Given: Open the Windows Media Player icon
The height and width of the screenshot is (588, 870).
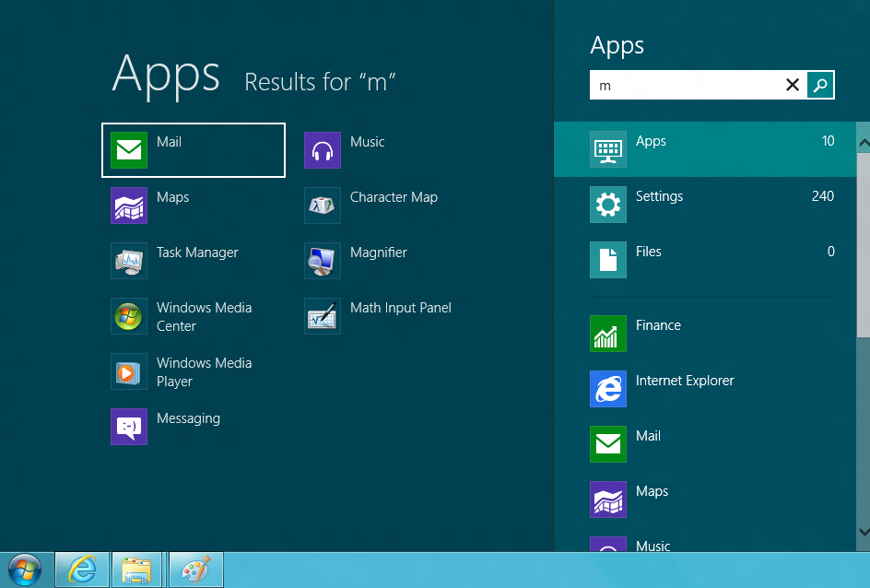Looking at the screenshot, I should [129, 371].
